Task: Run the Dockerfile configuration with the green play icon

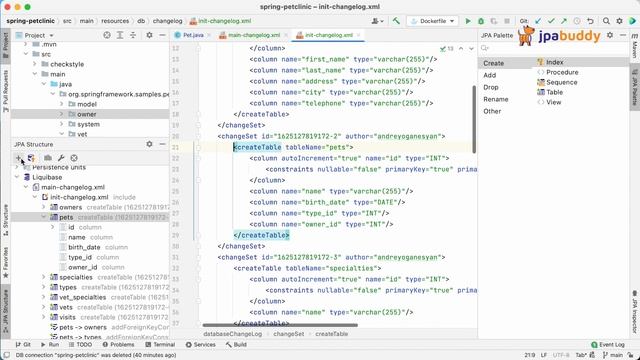Action: (468, 21)
